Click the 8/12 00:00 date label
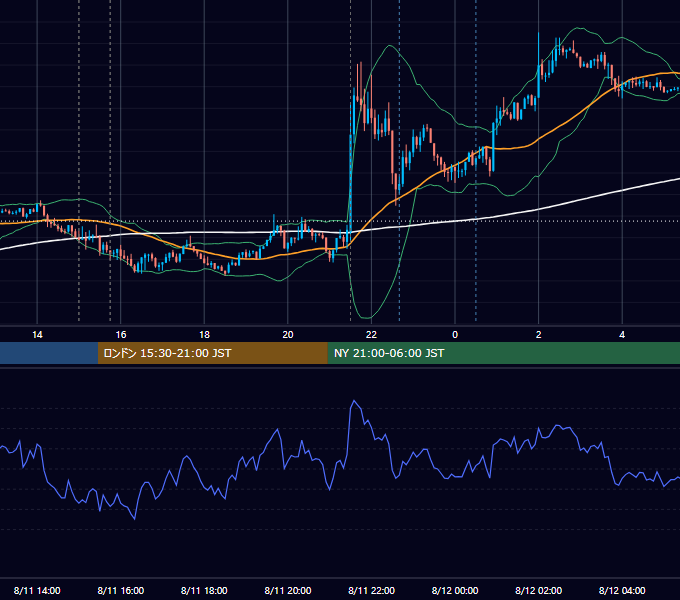Screen dimensions: 680x600 coord(455,590)
